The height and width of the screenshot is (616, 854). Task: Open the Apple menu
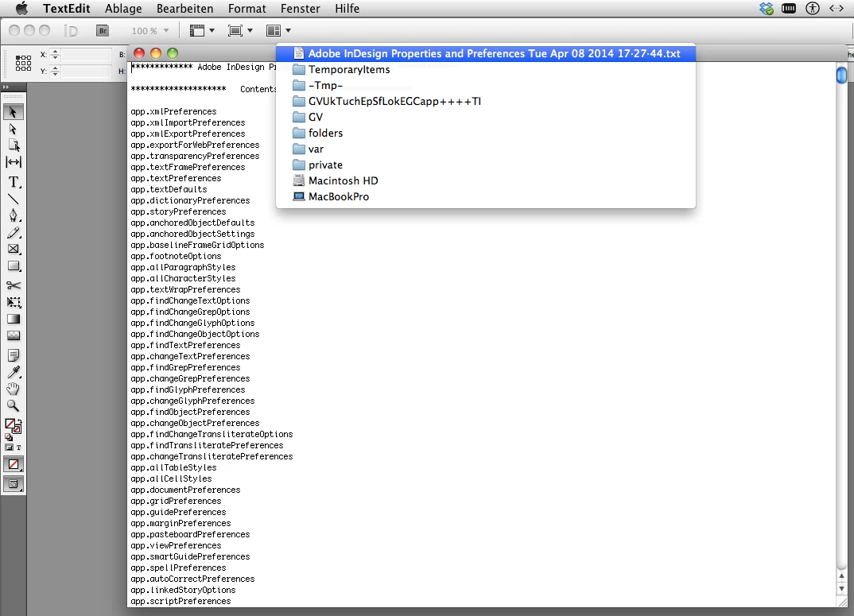[21, 9]
